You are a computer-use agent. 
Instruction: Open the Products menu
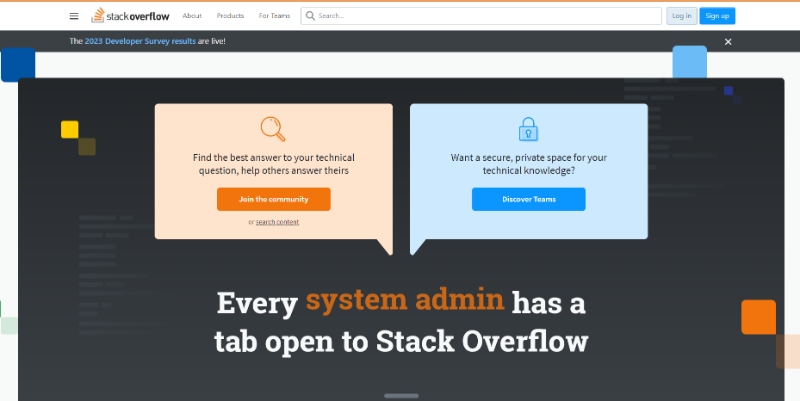(x=230, y=16)
